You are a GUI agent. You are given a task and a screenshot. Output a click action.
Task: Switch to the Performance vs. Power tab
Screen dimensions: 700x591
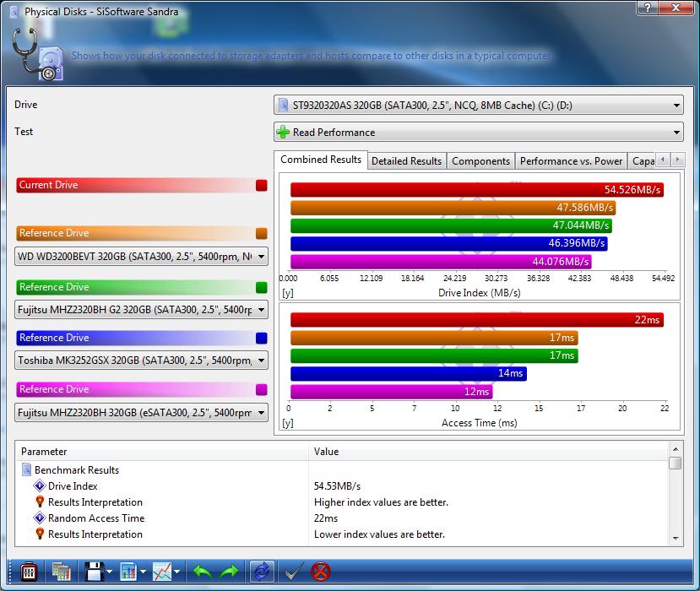click(x=571, y=161)
